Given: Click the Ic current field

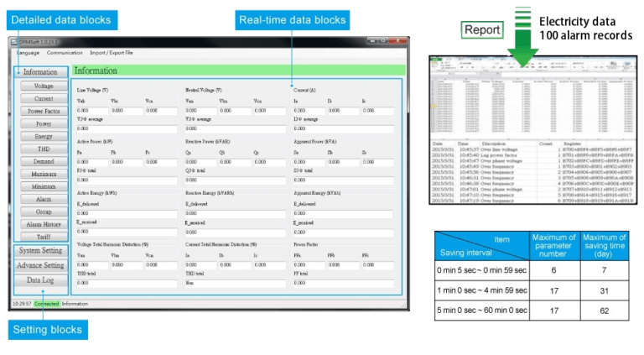Looking at the screenshot, I should click(x=378, y=111).
